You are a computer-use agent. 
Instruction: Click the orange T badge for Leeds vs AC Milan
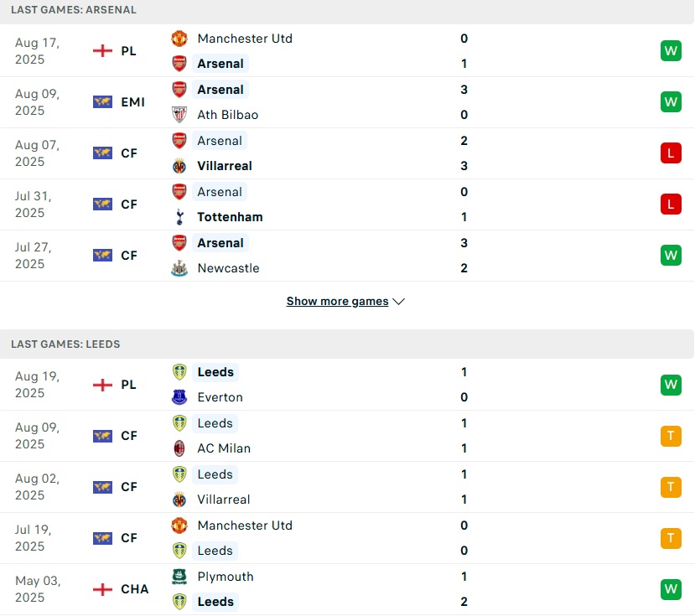click(x=671, y=436)
